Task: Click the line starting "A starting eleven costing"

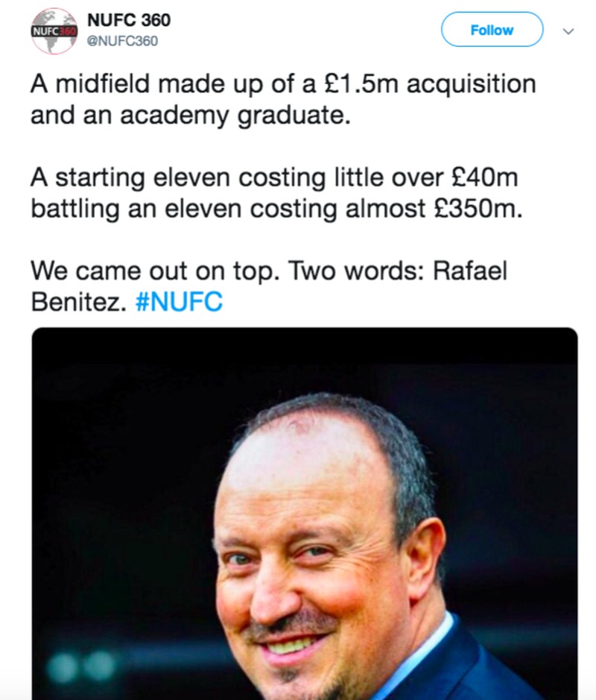Action: (x=273, y=177)
